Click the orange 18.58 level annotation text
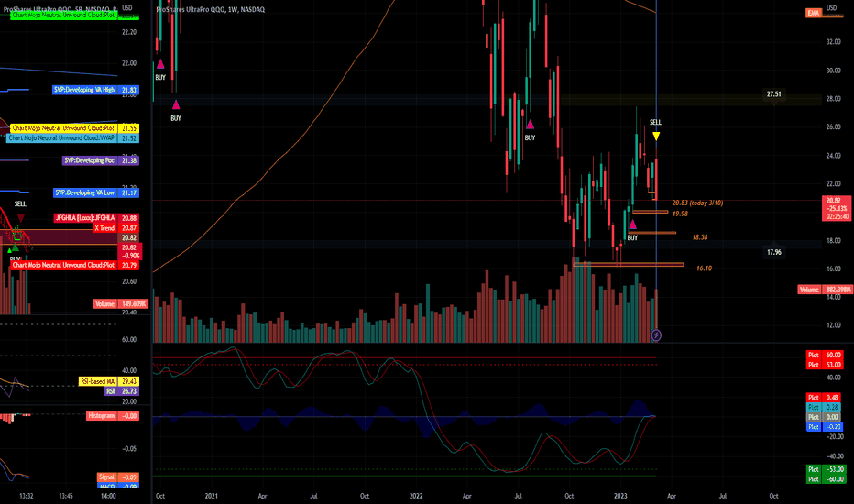Image resolution: width=854 pixels, height=504 pixels. coord(700,237)
